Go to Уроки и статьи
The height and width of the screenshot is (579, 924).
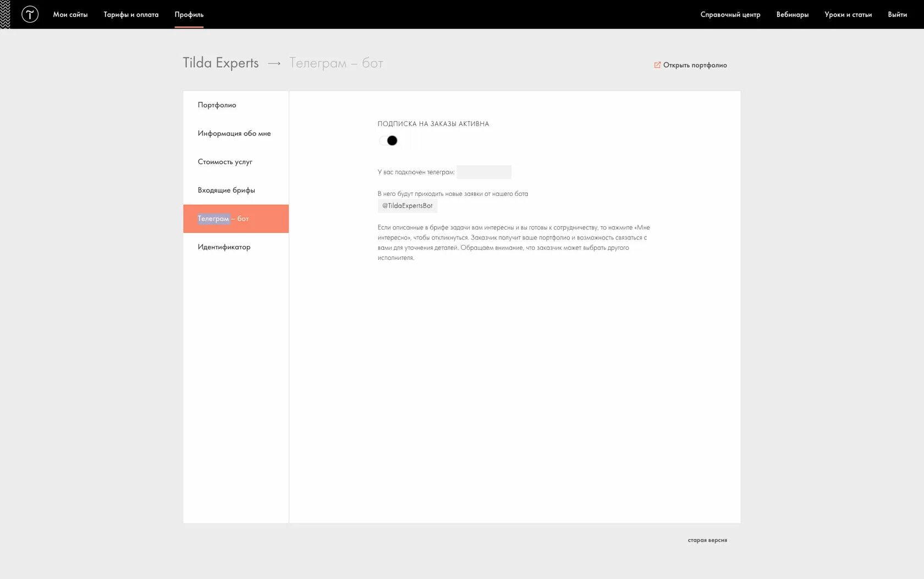coord(848,14)
